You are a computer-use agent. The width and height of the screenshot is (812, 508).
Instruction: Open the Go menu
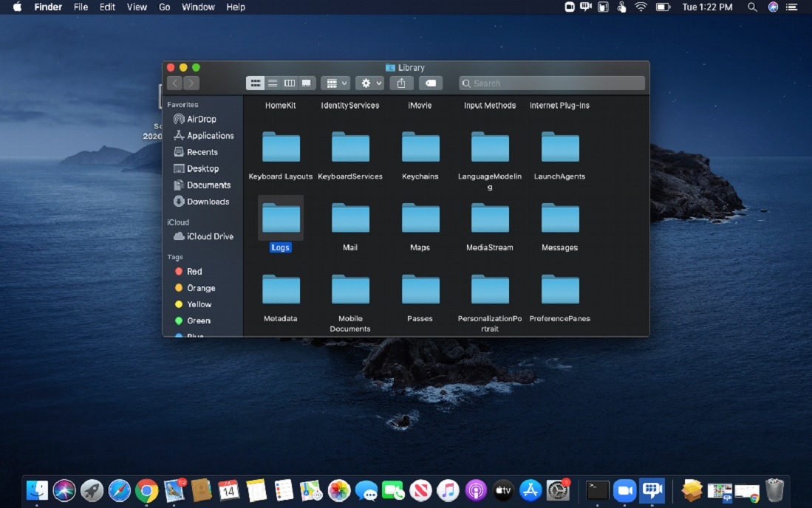(164, 7)
